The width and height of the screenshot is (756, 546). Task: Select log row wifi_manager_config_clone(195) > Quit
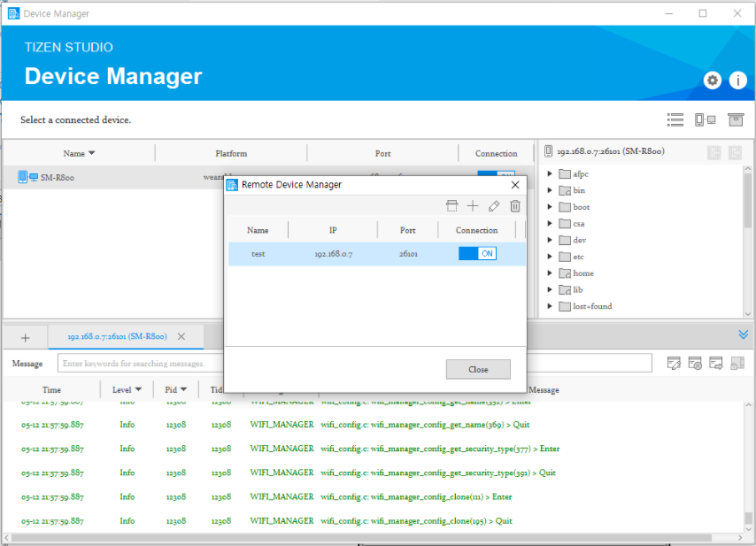coord(374,521)
